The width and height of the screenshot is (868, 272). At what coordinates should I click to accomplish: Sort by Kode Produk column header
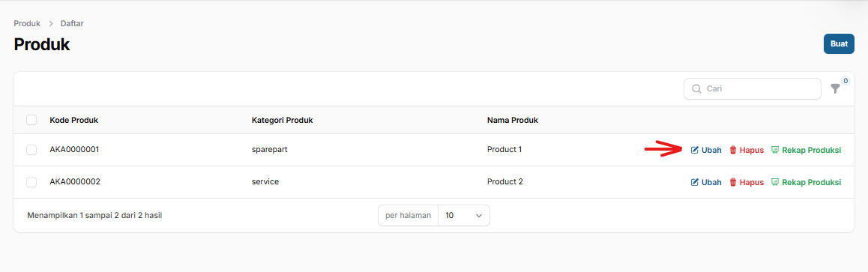[x=74, y=120]
